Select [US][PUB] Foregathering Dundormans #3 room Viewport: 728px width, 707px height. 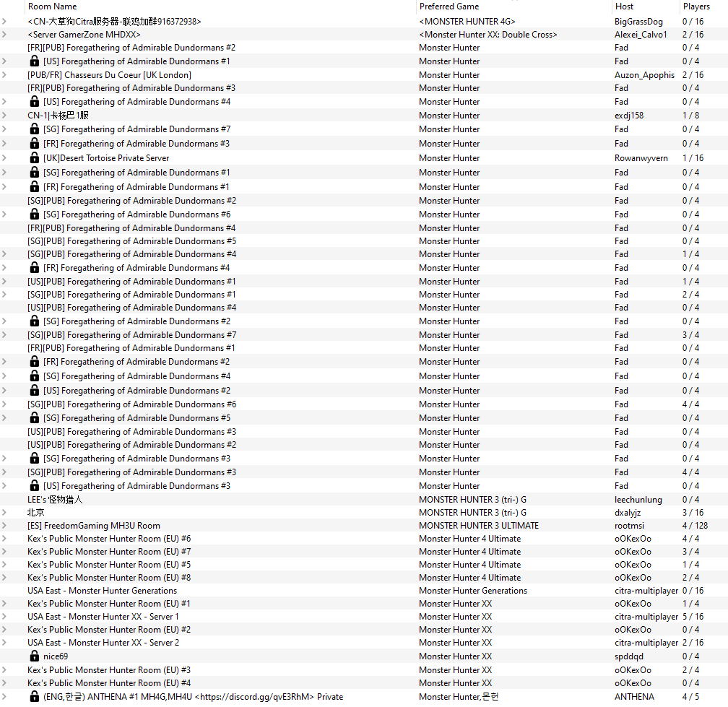click(364, 431)
